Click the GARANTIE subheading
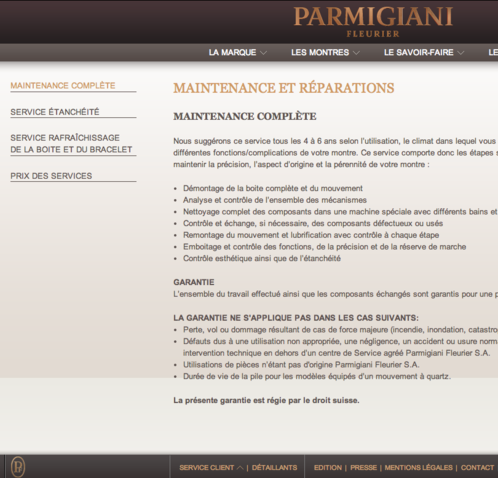The width and height of the screenshot is (498, 478). tap(194, 282)
